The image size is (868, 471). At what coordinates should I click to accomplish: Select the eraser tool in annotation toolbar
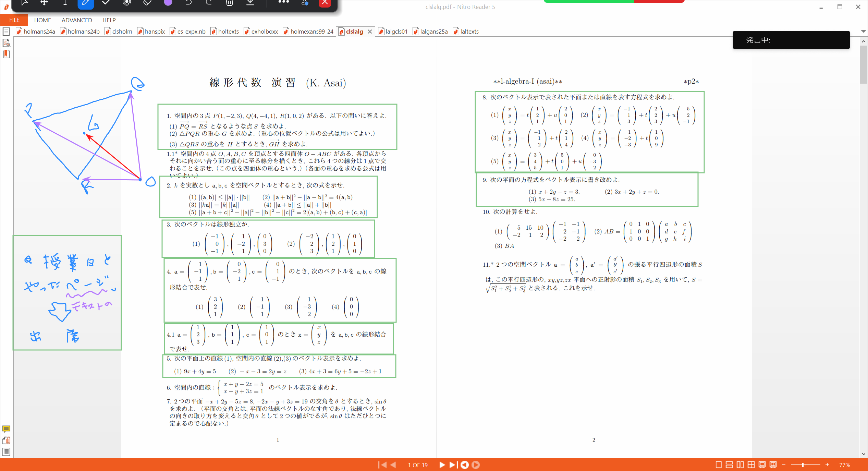pos(147,3)
